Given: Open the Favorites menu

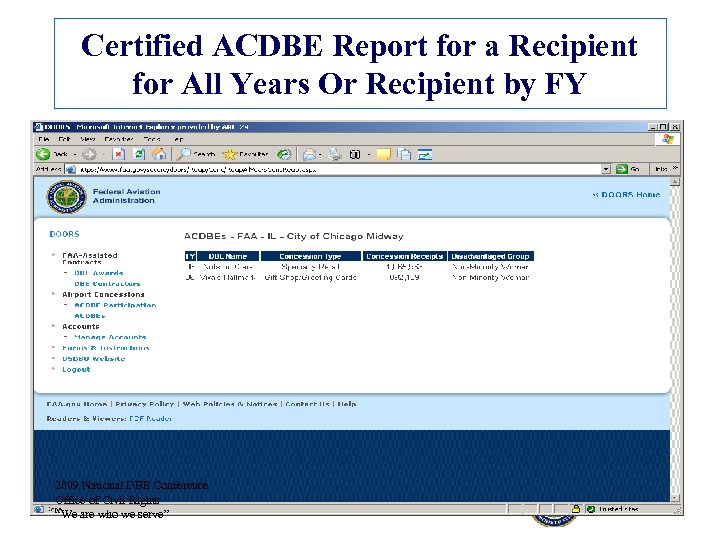Looking at the screenshot, I should point(118,139).
